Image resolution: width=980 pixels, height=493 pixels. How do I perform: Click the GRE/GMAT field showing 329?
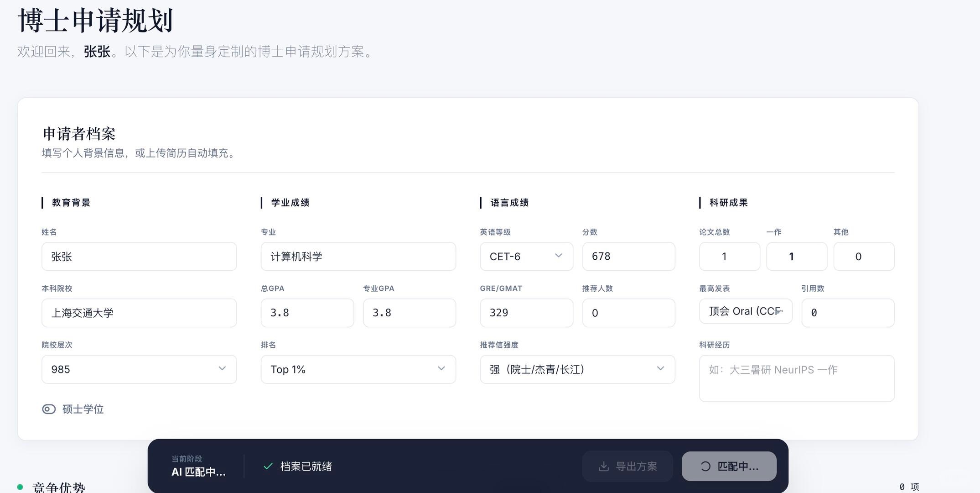point(526,313)
